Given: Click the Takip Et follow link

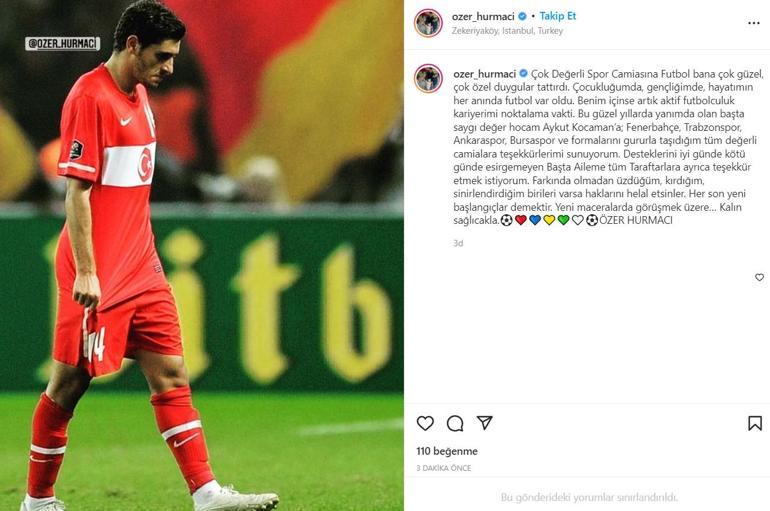Looking at the screenshot, I should [x=557, y=16].
